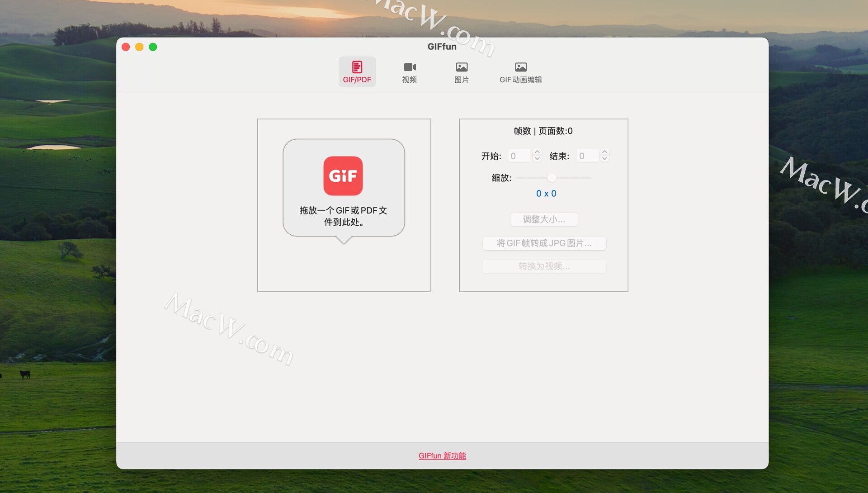The width and height of the screenshot is (868, 493).
Task: Open the GIF 动画编辑 tab
Action: [520, 72]
